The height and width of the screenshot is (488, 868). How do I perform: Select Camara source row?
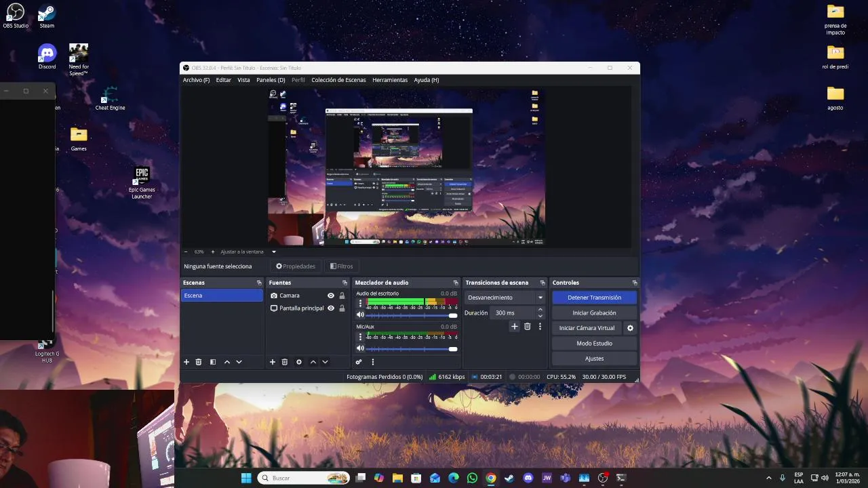pyautogui.click(x=308, y=296)
